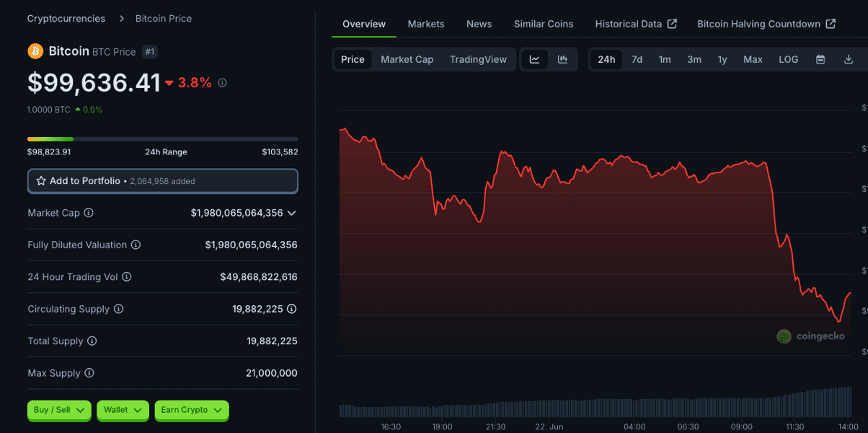Open the calendar date range icon
Image resolution: width=868 pixels, height=433 pixels.
(x=820, y=59)
